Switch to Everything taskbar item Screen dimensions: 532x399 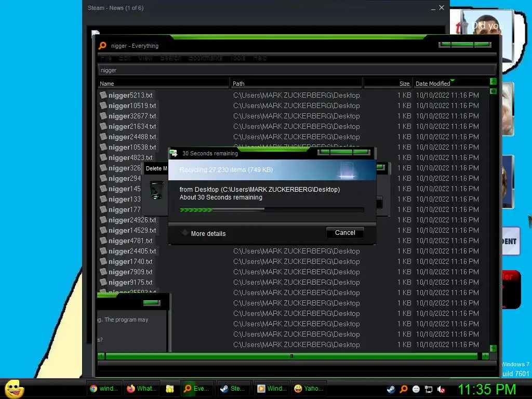[x=196, y=389]
